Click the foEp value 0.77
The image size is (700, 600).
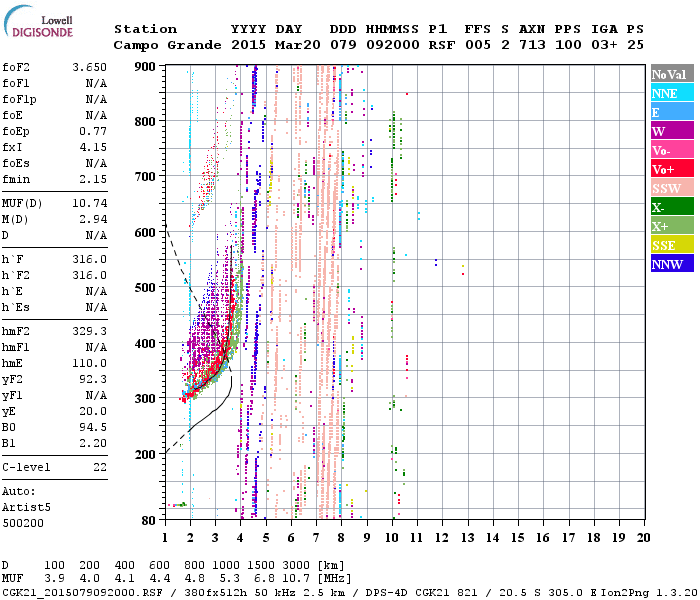point(93,131)
